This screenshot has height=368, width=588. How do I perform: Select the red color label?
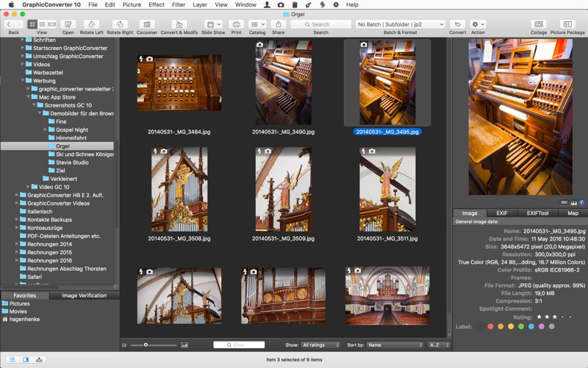click(x=490, y=326)
